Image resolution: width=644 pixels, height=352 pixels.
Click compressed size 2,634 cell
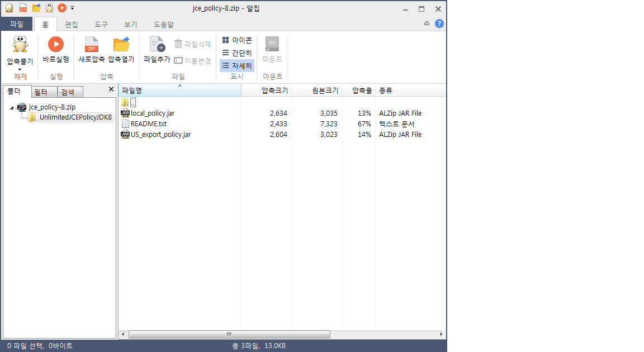pos(278,113)
